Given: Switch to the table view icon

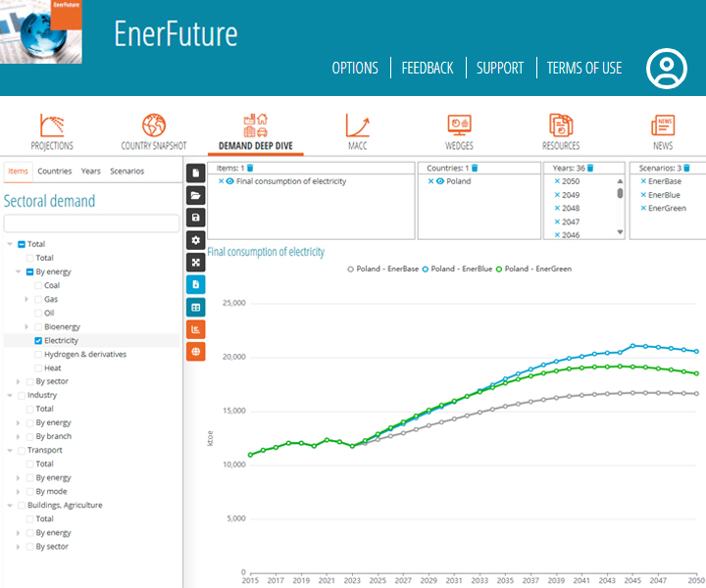Looking at the screenshot, I should click(196, 307).
